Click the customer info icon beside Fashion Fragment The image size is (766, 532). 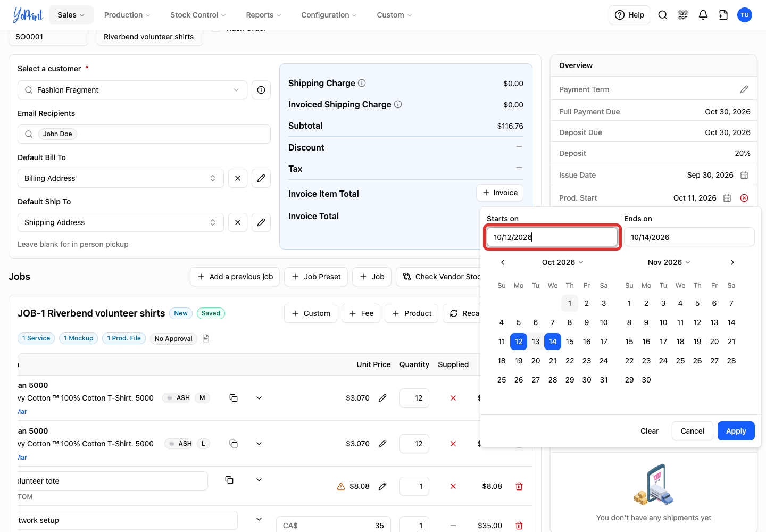click(x=261, y=90)
